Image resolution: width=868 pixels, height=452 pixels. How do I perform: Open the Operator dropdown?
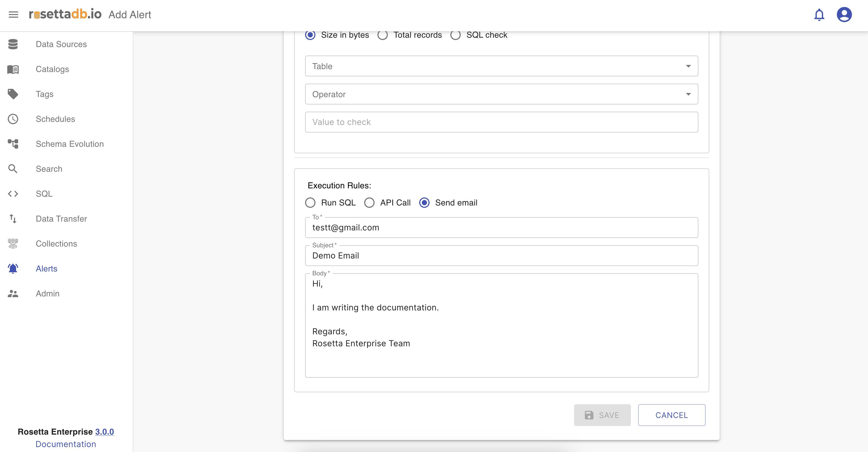point(501,94)
